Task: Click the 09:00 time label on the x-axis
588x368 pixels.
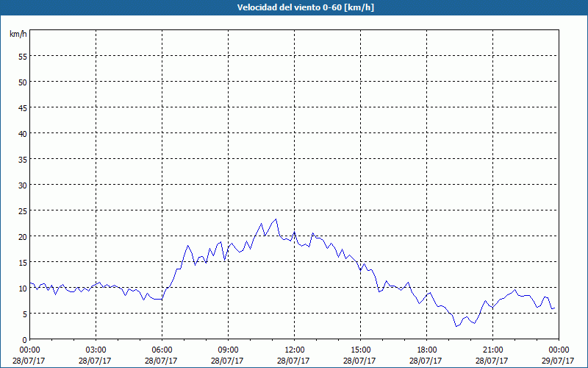Action: point(228,350)
